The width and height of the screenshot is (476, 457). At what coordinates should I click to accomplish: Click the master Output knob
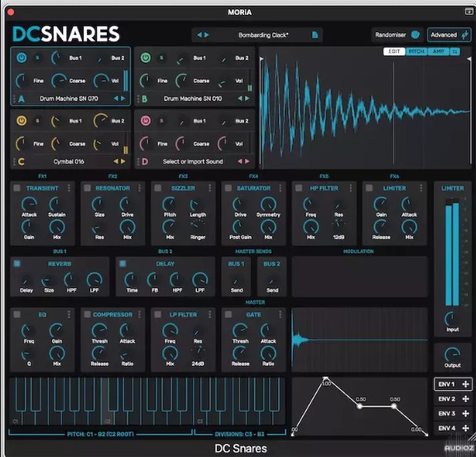pyautogui.click(x=452, y=354)
